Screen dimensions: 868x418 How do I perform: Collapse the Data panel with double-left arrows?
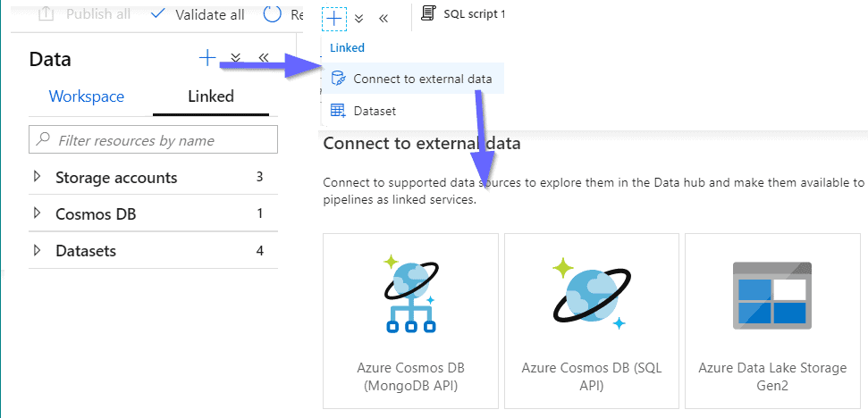point(264,57)
